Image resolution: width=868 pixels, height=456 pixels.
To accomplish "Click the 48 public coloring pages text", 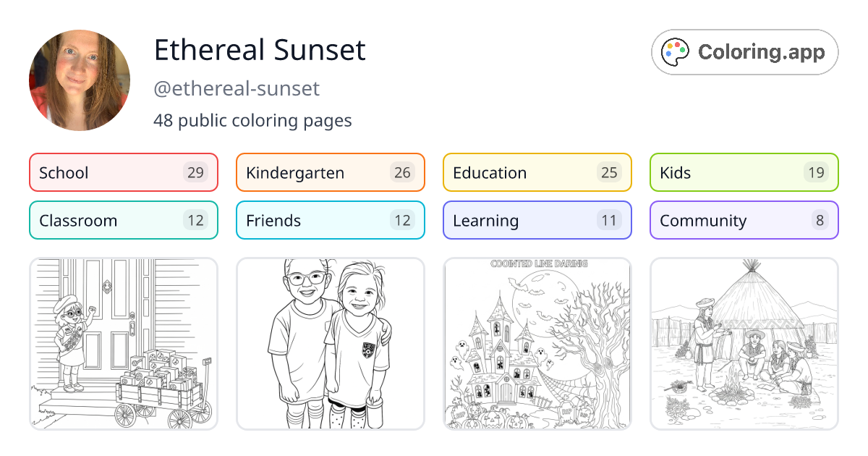I will point(252,120).
